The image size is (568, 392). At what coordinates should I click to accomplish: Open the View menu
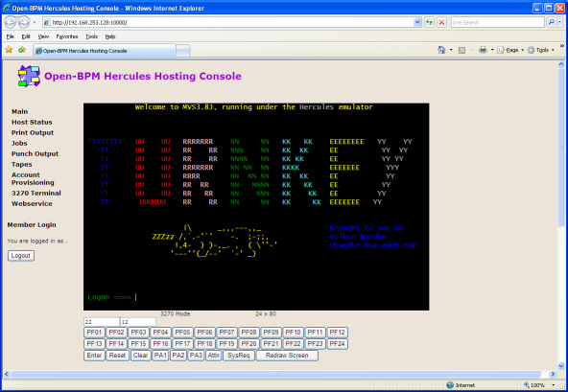(43, 36)
